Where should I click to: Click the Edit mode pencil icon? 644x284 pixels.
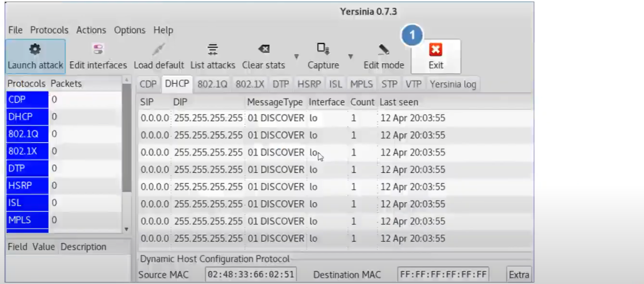click(x=384, y=50)
